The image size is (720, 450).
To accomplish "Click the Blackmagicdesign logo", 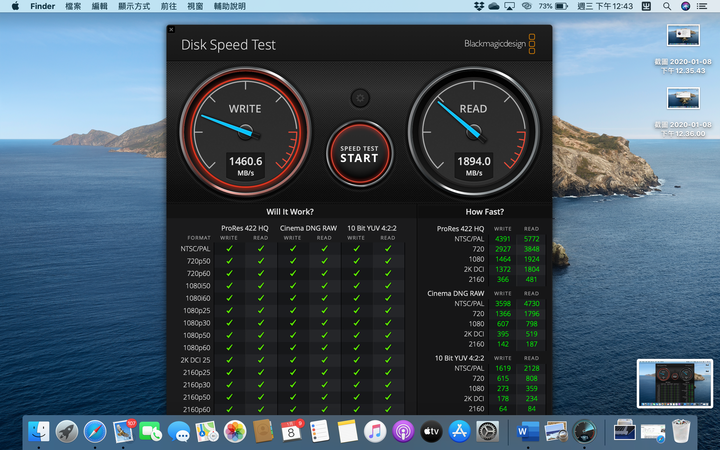I will click(x=500, y=44).
